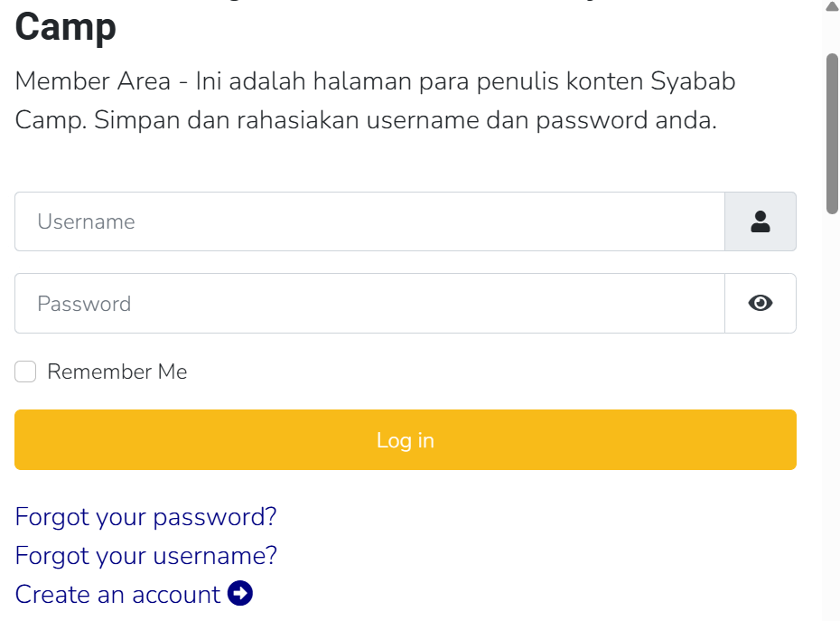Click the bold Camp heading
Image resolution: width=840 pixels, height=621 pixels.
(65, 27)
